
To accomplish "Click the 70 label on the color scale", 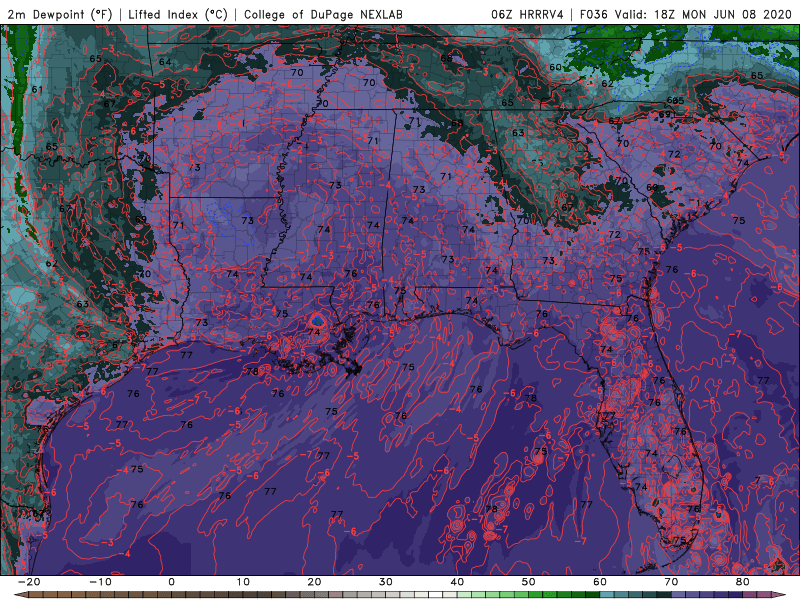I will click(671, 582).
